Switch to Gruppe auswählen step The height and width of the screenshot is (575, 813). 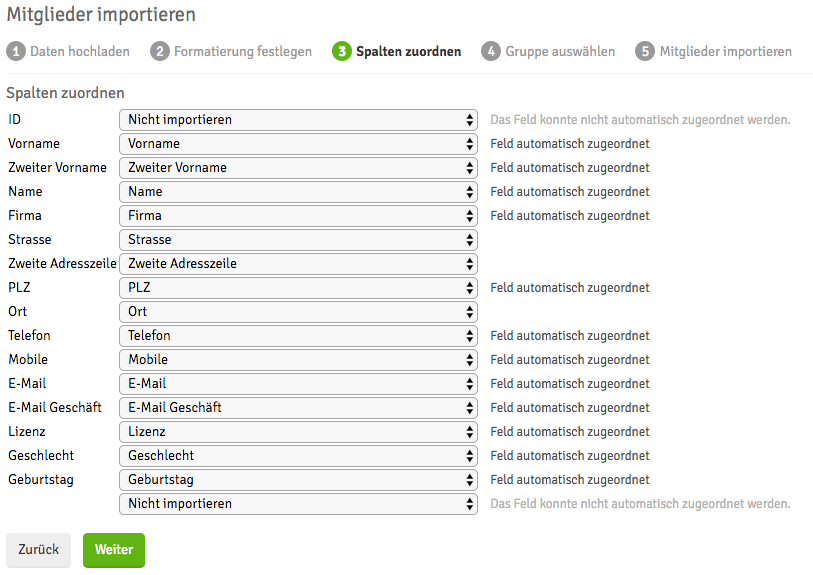560,51
